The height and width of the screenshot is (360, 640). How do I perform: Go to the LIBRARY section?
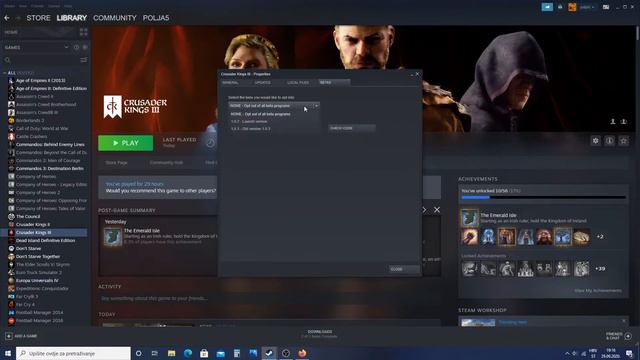72,18
